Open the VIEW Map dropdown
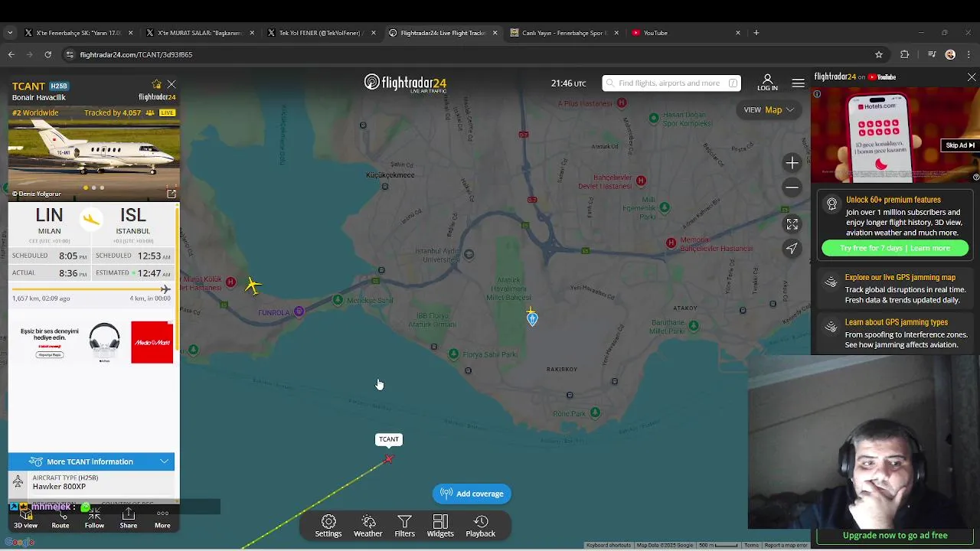Screen dimensions: 980x551 [769, 109]
